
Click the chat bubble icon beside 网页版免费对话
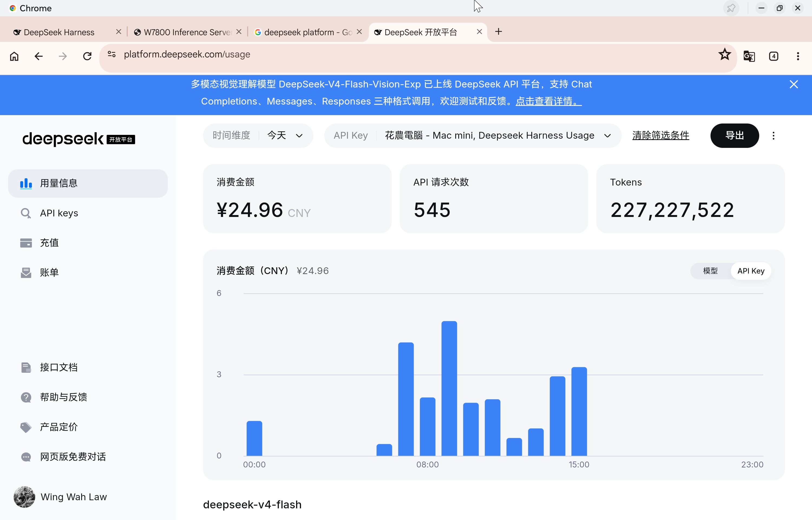point(26,457)
